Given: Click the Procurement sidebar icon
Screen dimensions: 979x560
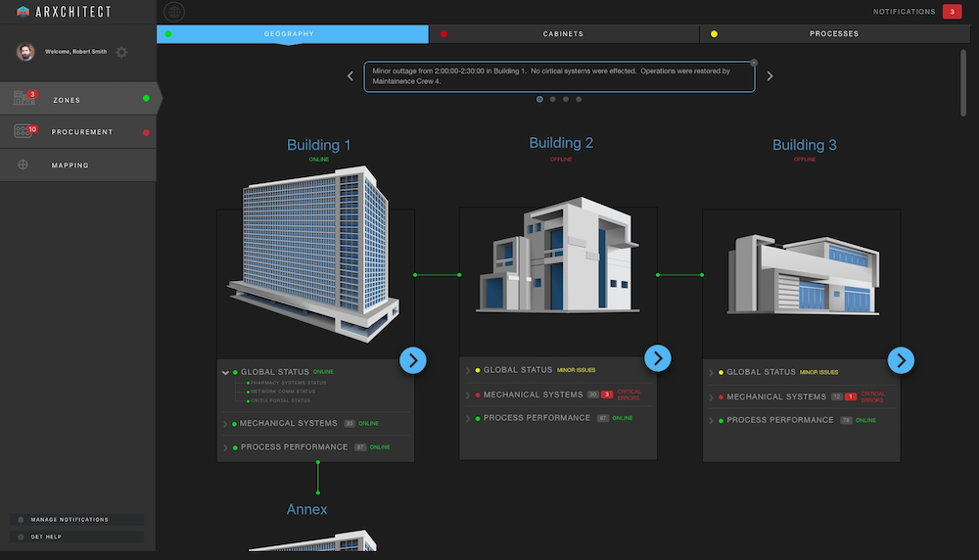Looking at the screenshot, I should (x=24, y=131).
